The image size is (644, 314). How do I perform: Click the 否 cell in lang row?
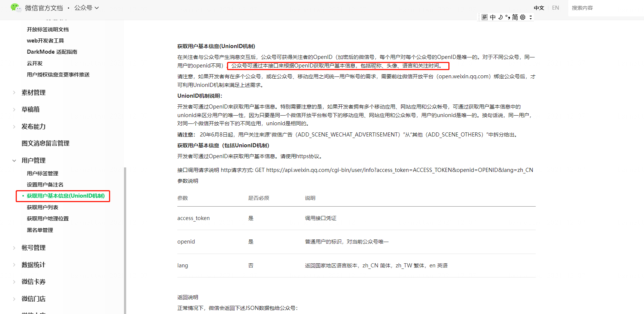(251, 266)
